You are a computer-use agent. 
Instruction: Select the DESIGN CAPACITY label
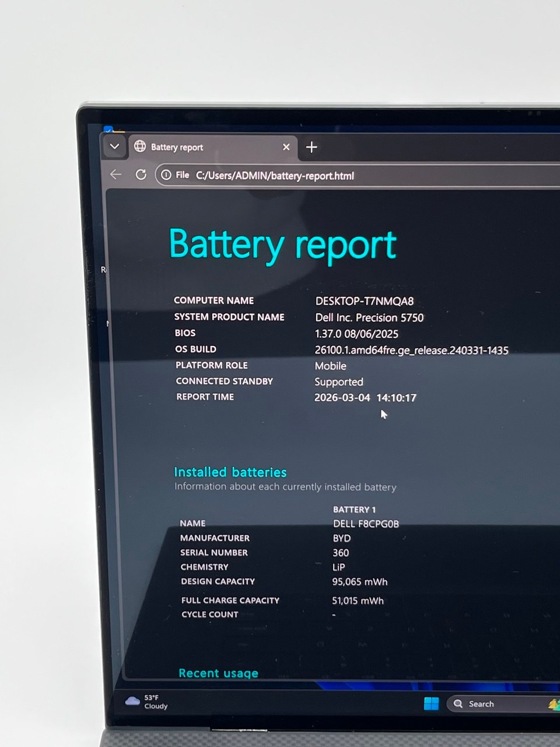218,581
